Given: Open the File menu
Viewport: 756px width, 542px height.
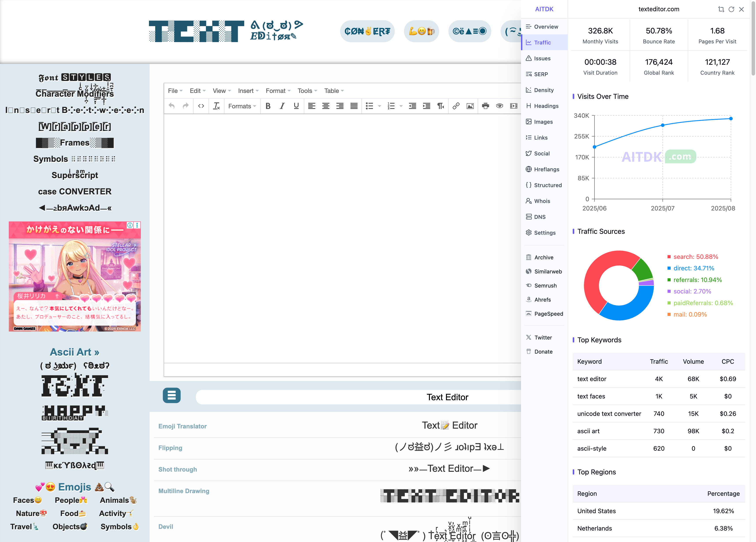Looking at the screenshot, I should [175, 91].
